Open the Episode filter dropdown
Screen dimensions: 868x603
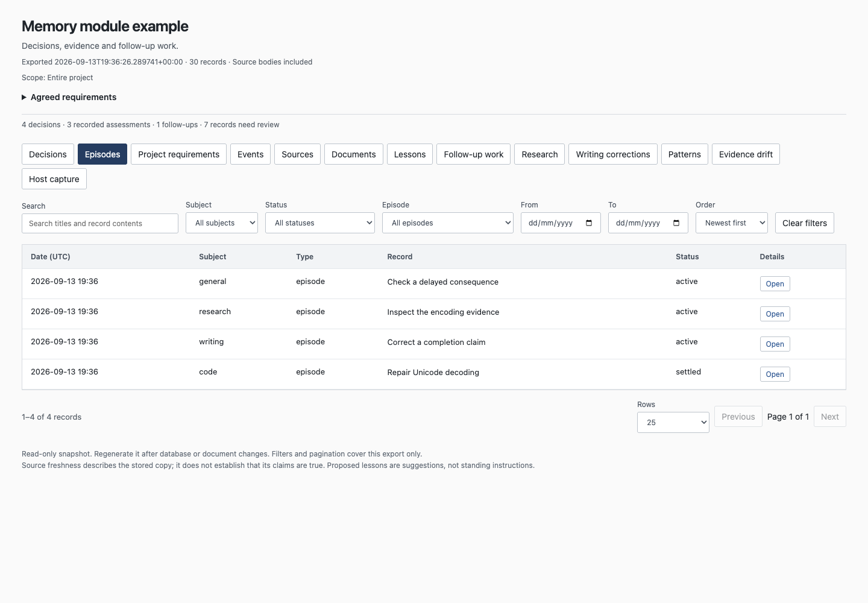coord(448,223)
